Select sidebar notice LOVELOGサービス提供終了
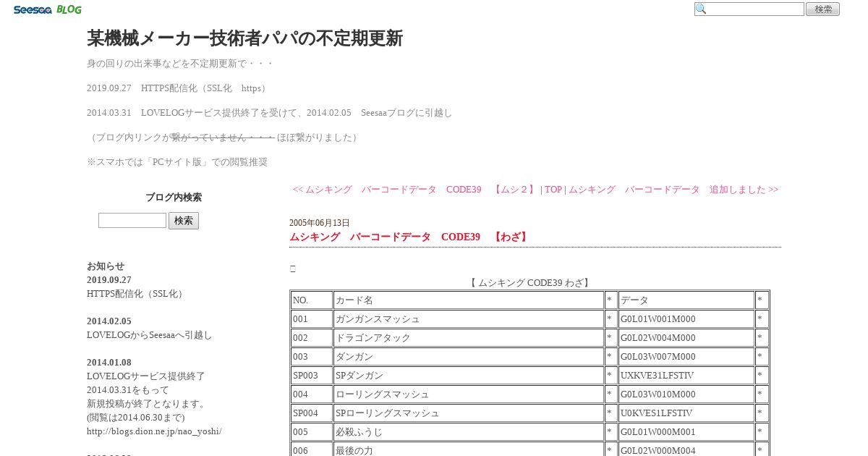The width and height of the screenshot is (868, 456). [x=146, y=376]
